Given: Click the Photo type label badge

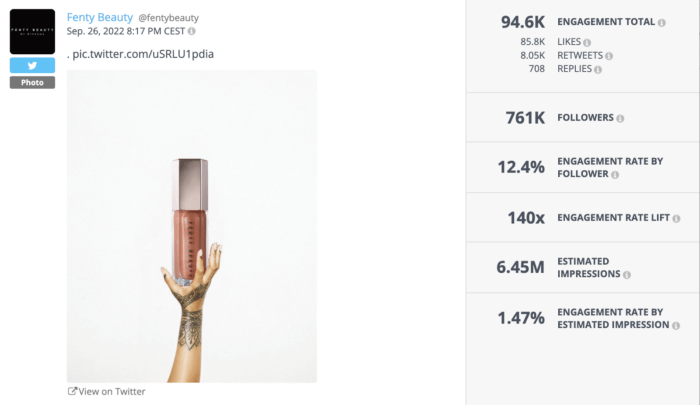Looking at the screenshot, I should click(x=32, y=82).
